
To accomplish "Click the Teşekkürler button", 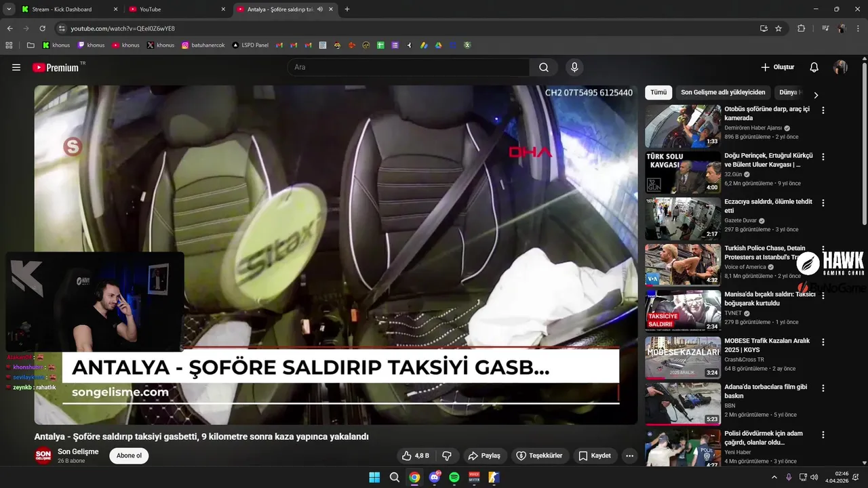I will [540, 455].
